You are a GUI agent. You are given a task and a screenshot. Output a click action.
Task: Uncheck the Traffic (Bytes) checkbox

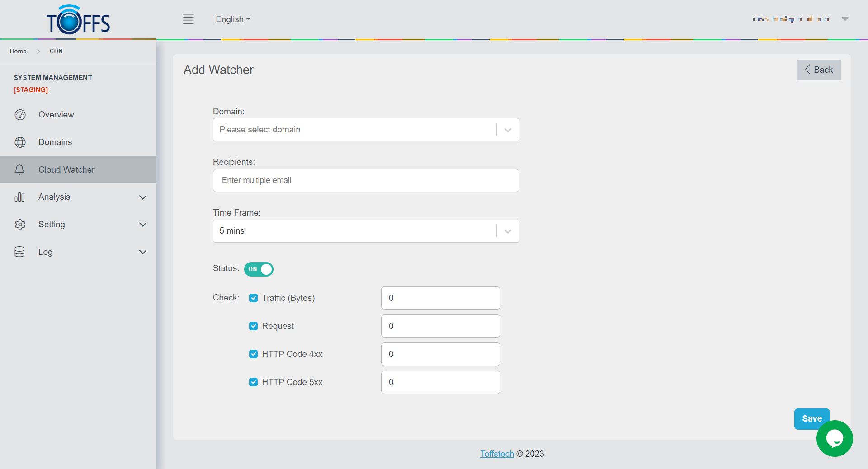coord(254,298)
